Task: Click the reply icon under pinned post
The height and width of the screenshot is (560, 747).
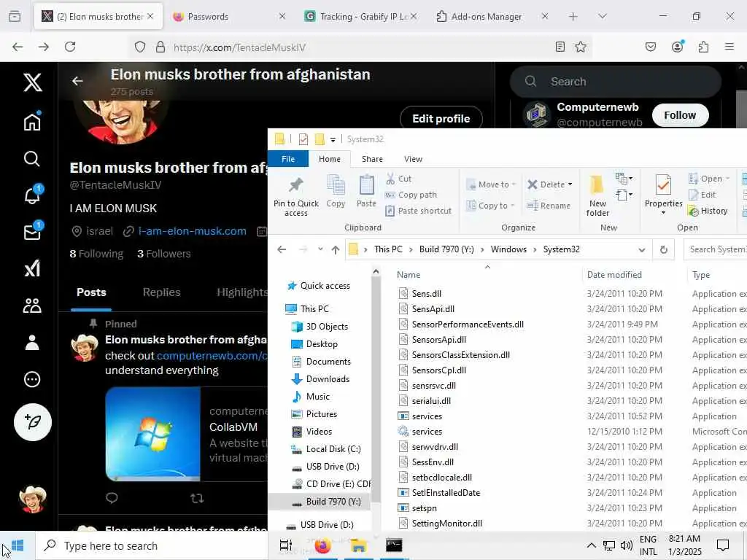Action: tap(112, 498)
